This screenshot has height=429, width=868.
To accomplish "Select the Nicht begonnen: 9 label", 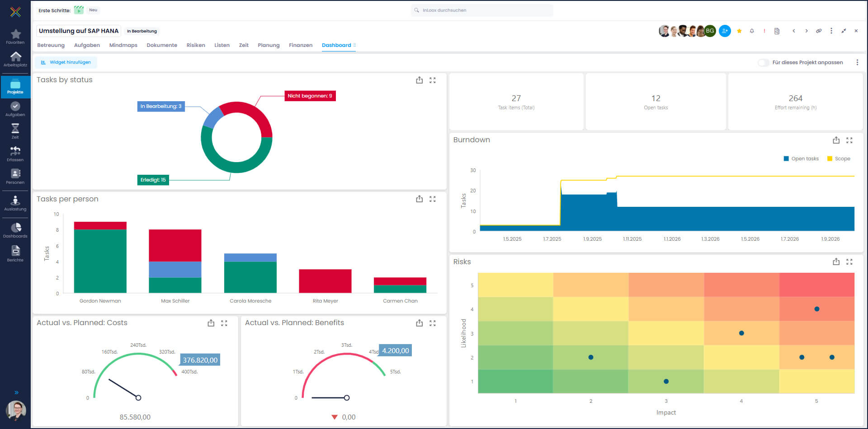I will (310, 96).
